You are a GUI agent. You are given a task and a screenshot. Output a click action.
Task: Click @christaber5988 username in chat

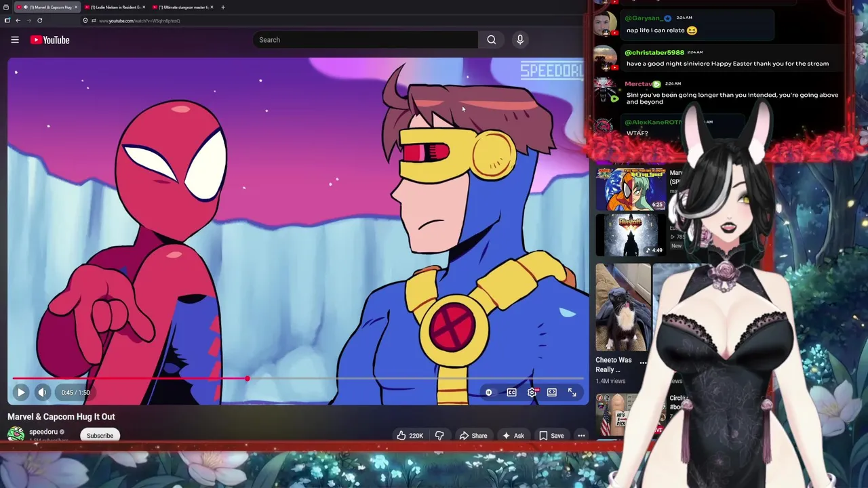point(654,52)
